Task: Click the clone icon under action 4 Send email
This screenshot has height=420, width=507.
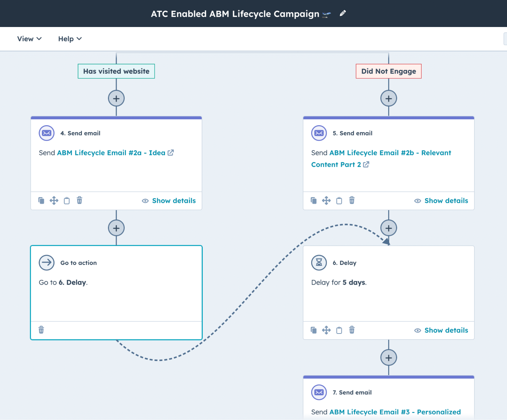Action: click(41, 200)
